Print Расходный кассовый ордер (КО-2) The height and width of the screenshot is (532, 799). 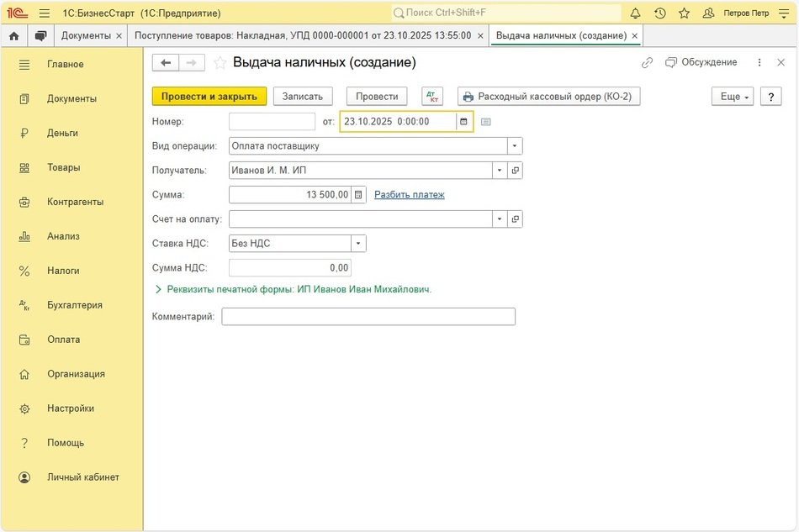549,97
